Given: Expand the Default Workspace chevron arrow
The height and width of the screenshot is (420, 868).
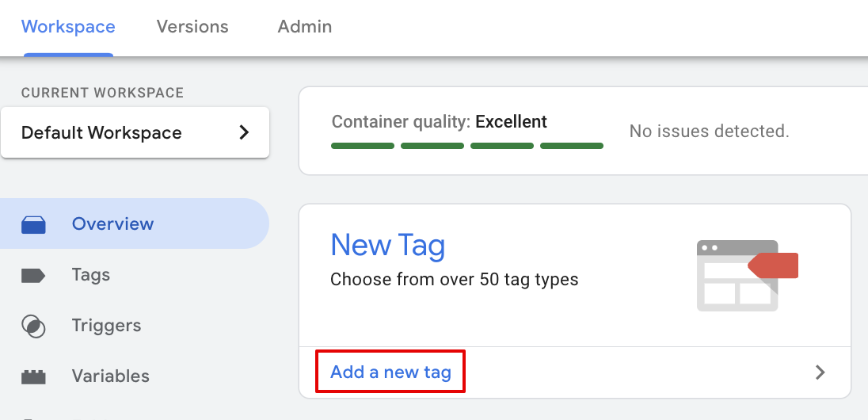Looking at the screenshot, I should coord(244,132).
